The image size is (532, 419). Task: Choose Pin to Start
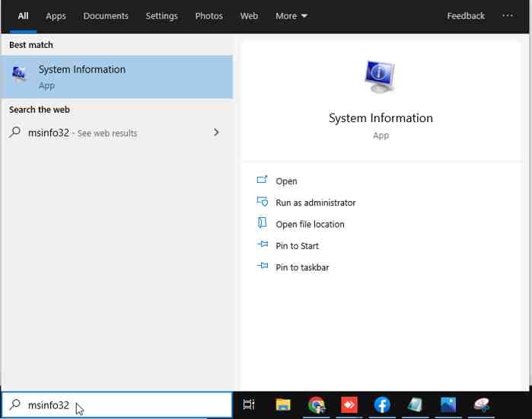click(x=297, y=246)
